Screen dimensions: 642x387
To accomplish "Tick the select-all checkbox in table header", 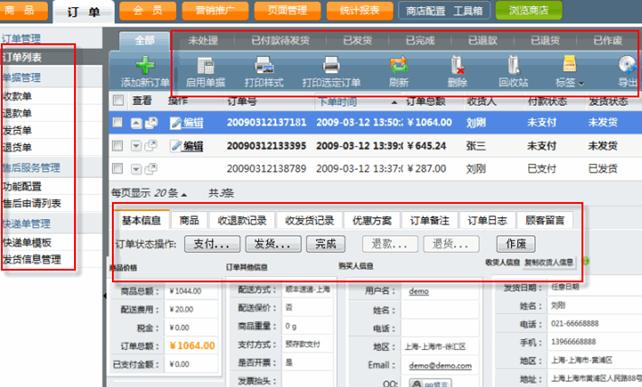I will (118, 100).
